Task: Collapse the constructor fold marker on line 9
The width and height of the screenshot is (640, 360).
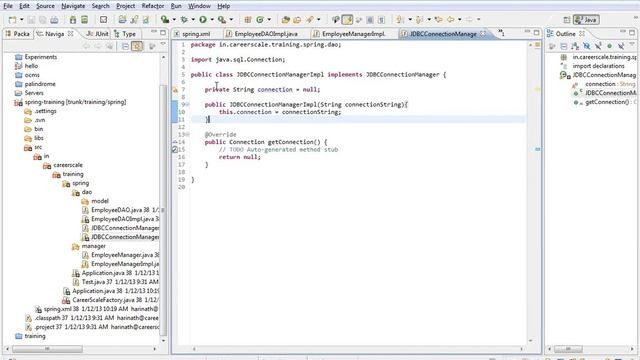Action: pyautogui.click(x=188, y=104)
